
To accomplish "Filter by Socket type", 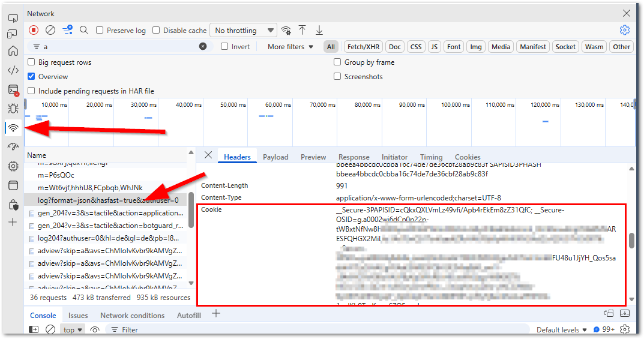I will pos(565,47).
